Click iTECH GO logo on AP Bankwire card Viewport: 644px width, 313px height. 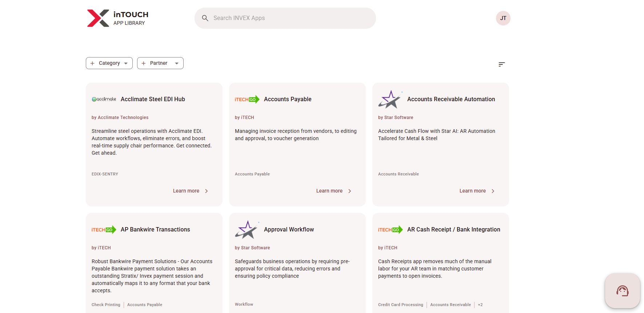click(104, 230)
